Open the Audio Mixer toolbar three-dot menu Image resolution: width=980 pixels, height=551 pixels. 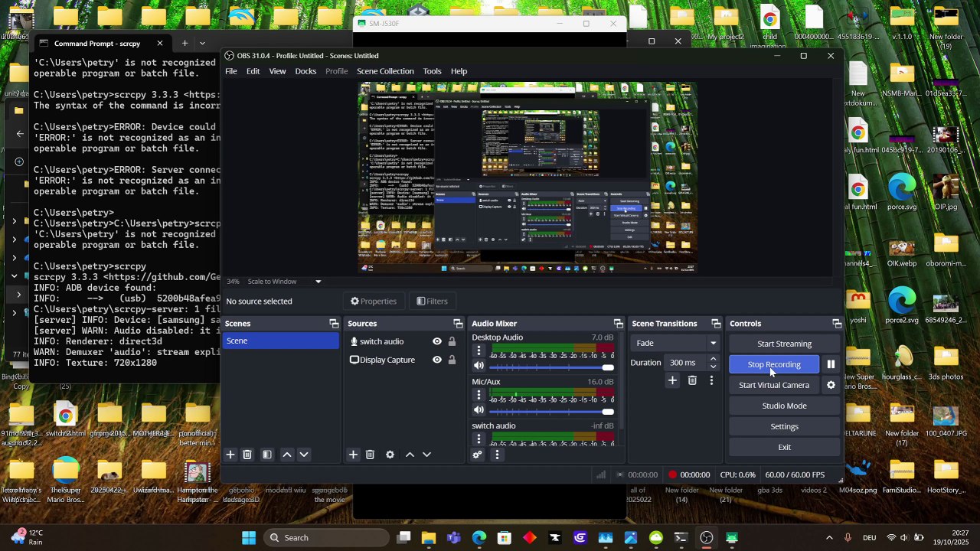pos(497,455)
